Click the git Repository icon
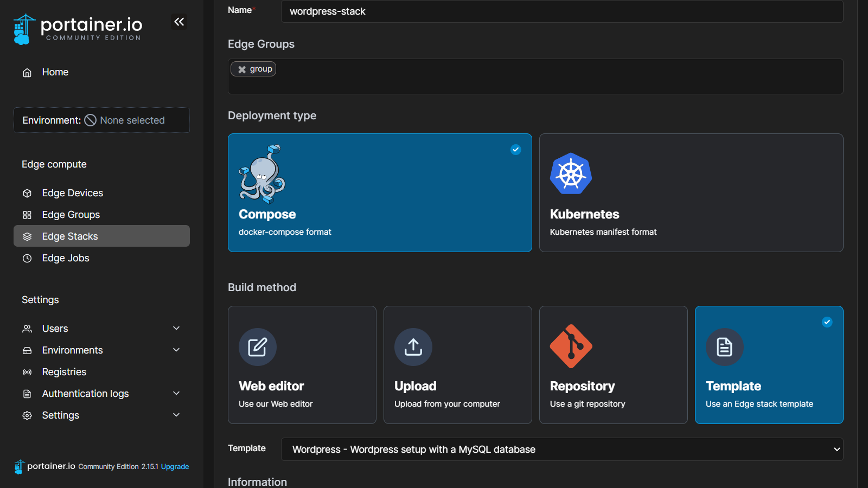This screenshot has height=488, width=868. click(571, 346)
